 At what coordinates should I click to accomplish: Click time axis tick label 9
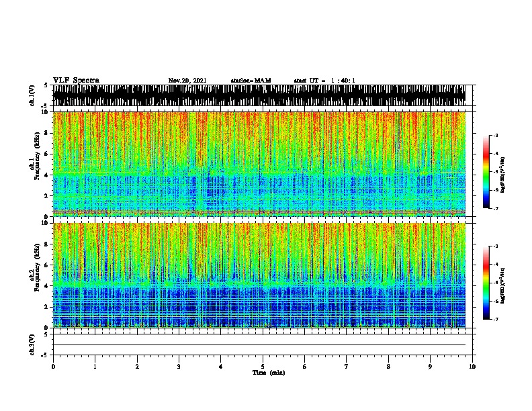point(430,367)
